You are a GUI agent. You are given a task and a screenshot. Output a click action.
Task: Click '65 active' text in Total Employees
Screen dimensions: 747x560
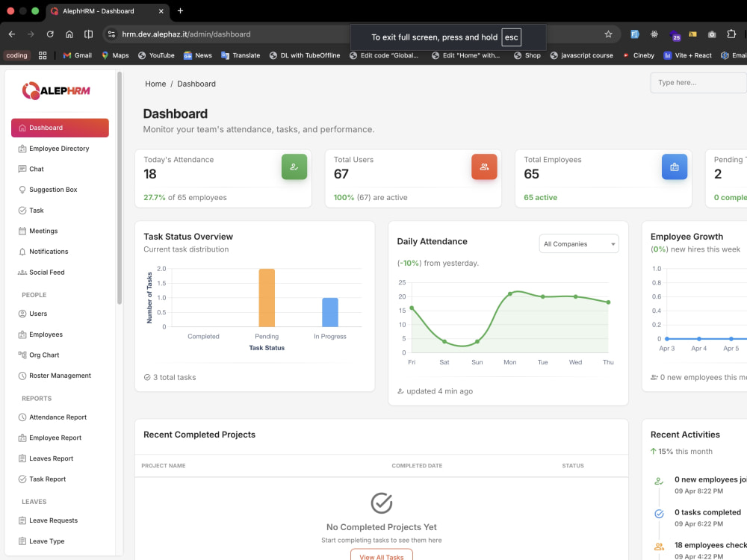(x=540, y=198)
